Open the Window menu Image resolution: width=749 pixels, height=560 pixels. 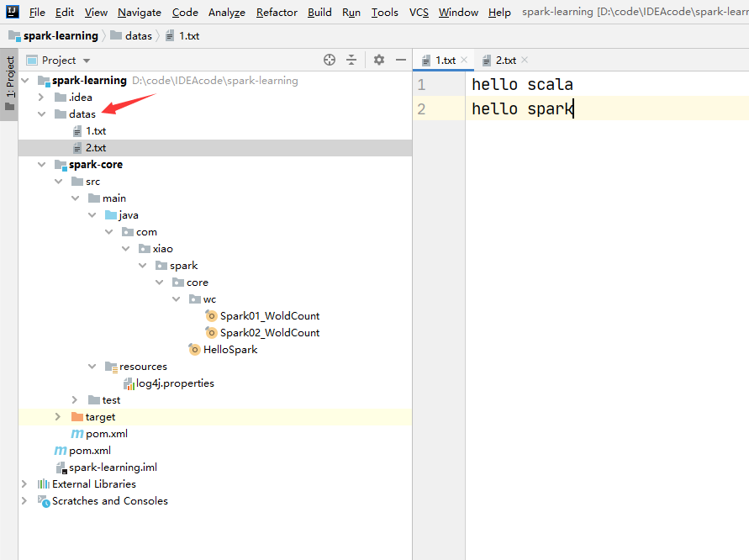(x=458, y=12)
